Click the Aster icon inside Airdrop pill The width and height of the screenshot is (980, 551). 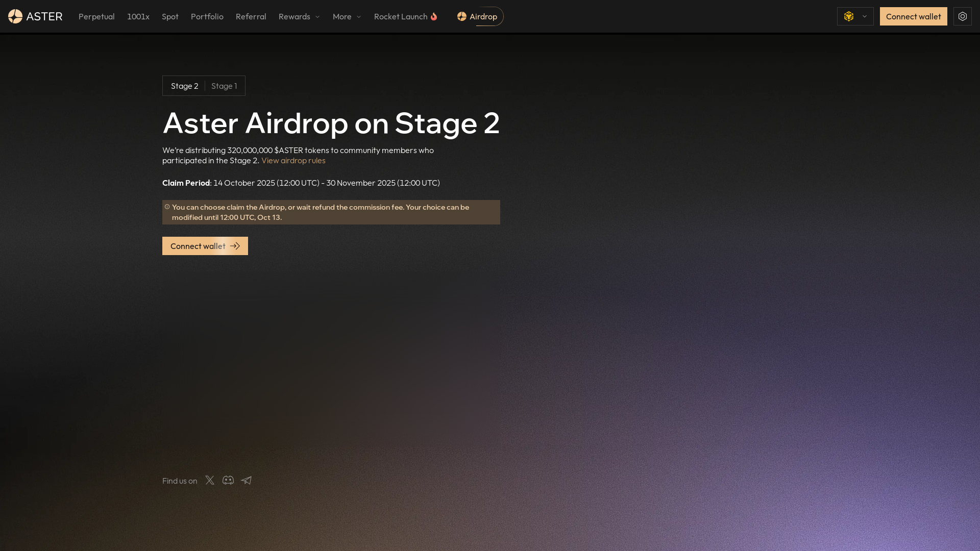tap(462, 16)
